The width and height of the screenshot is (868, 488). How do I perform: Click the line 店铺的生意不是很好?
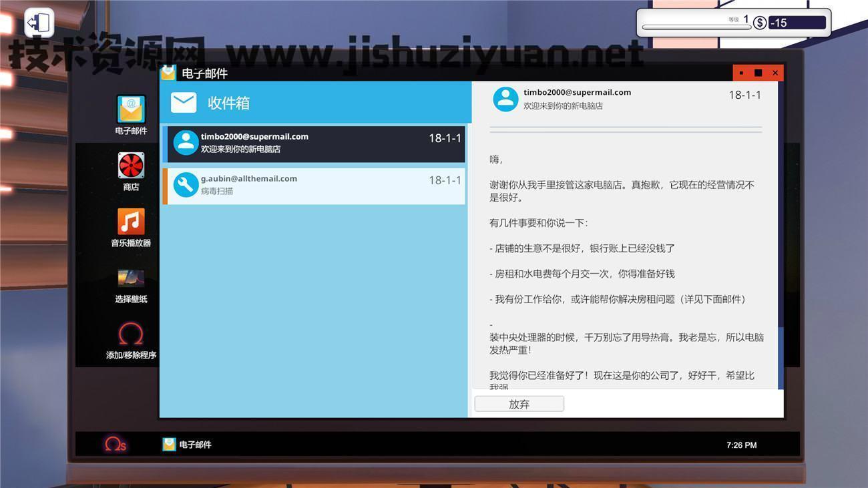tap(582, 248)
